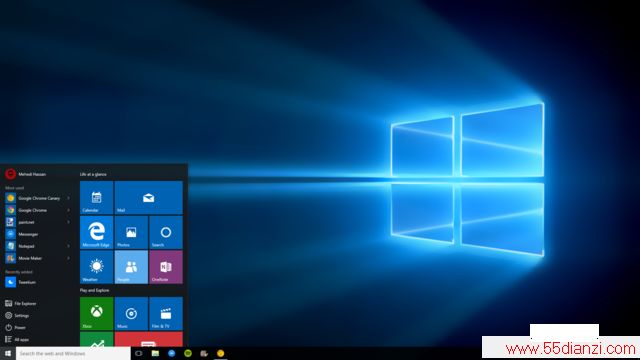Open the People tile
640x360 pixels.
[x=131, y=267]
